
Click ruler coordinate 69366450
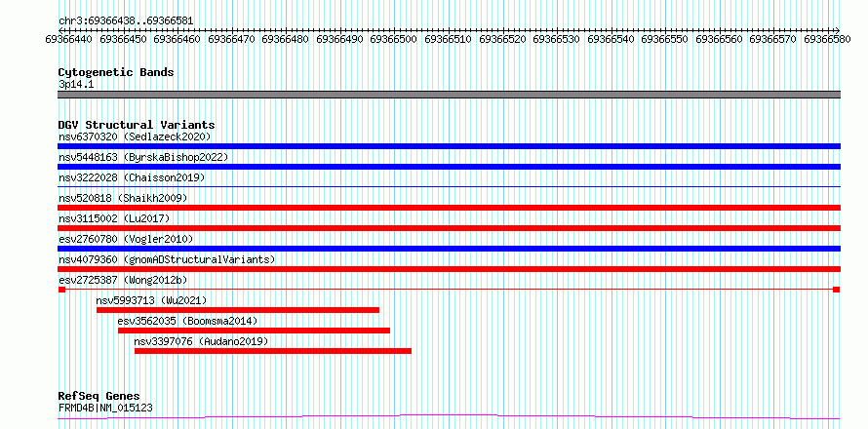[x=123, y=39]
